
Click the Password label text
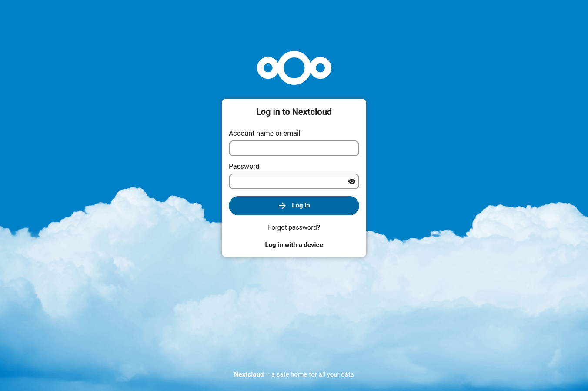(244, 166)
